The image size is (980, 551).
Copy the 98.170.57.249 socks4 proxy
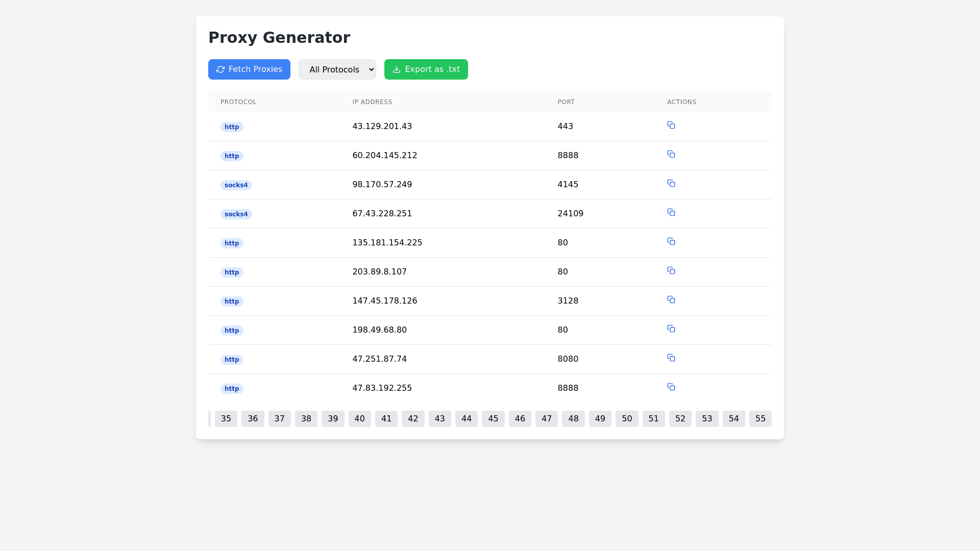point(671,184)
